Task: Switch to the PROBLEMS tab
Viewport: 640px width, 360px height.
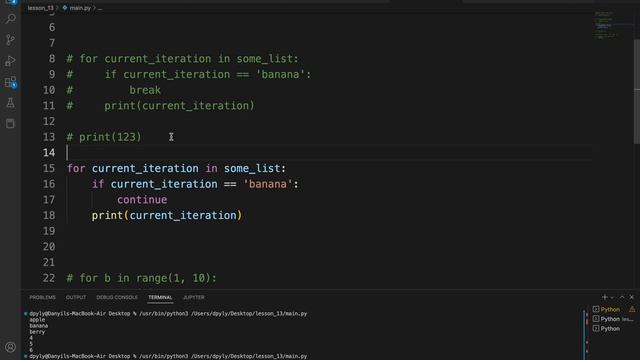Action: (x=42, y=298)
